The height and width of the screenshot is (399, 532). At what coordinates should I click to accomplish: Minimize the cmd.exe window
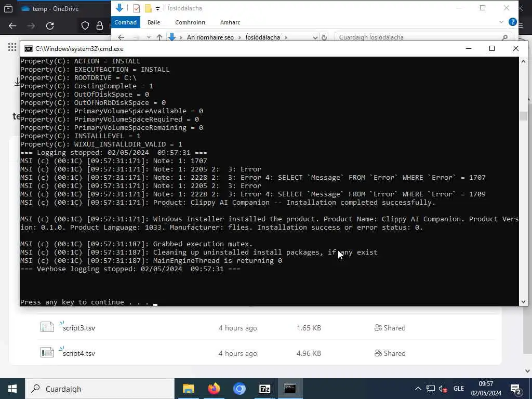pos(469,48)
